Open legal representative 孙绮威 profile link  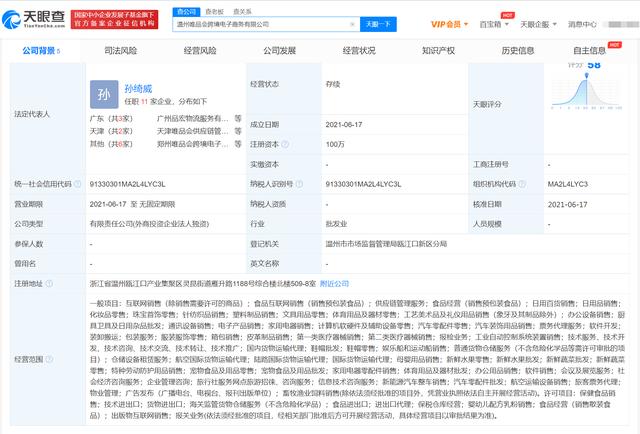(138, 89)
